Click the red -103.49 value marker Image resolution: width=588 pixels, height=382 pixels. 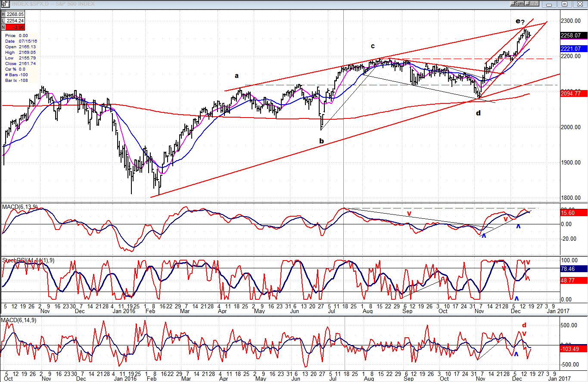pyautogui.click(x=571, y=348)
